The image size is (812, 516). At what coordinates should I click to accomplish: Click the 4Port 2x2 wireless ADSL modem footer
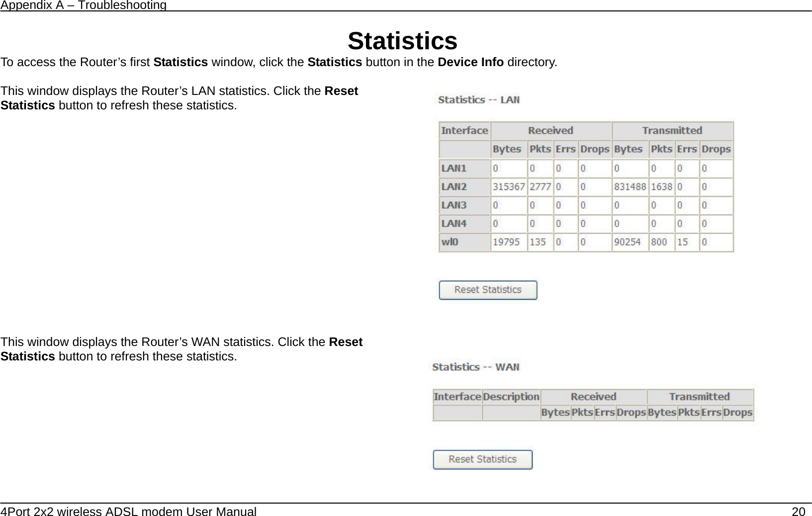[128, 512]
